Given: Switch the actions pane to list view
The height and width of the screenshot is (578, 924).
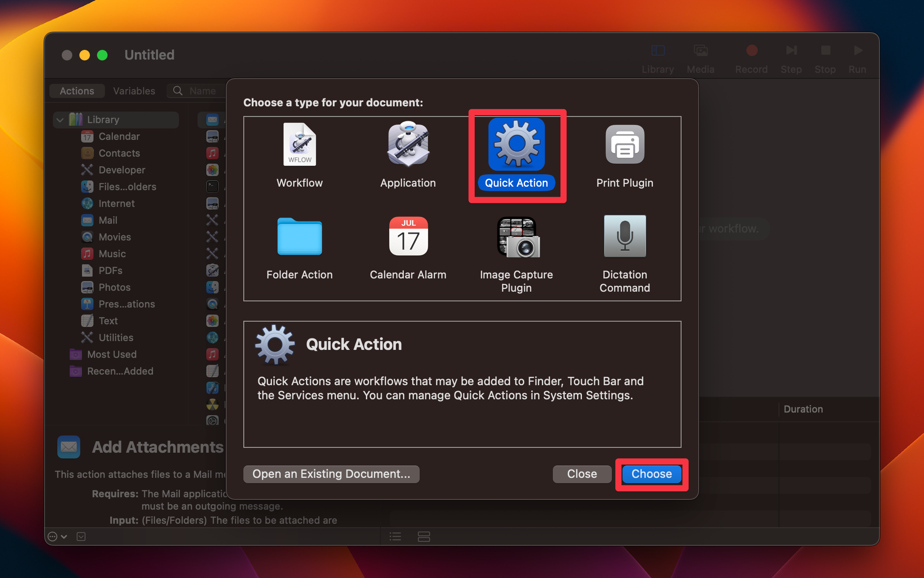Looking at the screenshot, I should click(395, 536).
